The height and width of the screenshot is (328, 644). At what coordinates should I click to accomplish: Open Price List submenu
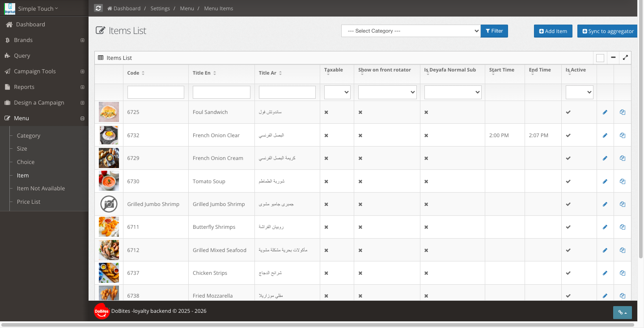(29, 202)
